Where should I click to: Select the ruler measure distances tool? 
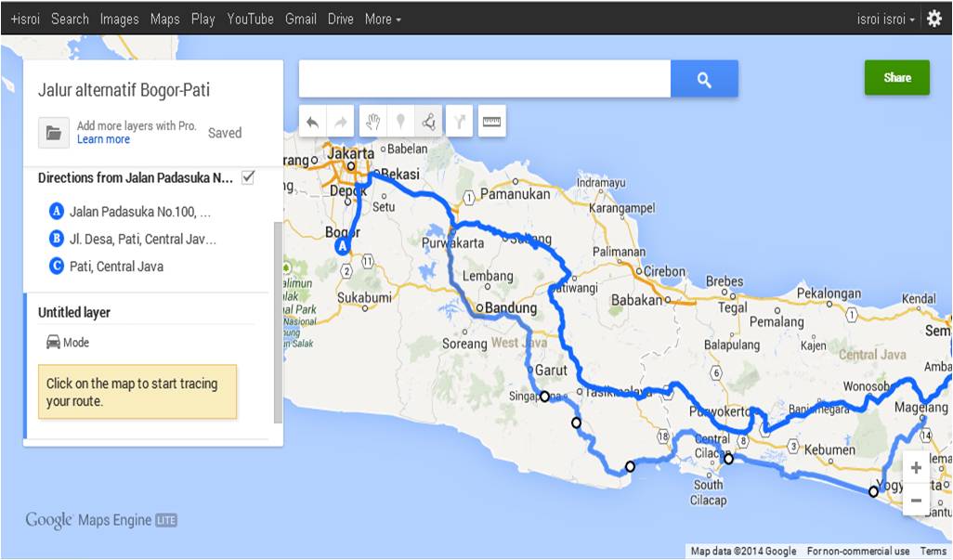pos(492,122)
